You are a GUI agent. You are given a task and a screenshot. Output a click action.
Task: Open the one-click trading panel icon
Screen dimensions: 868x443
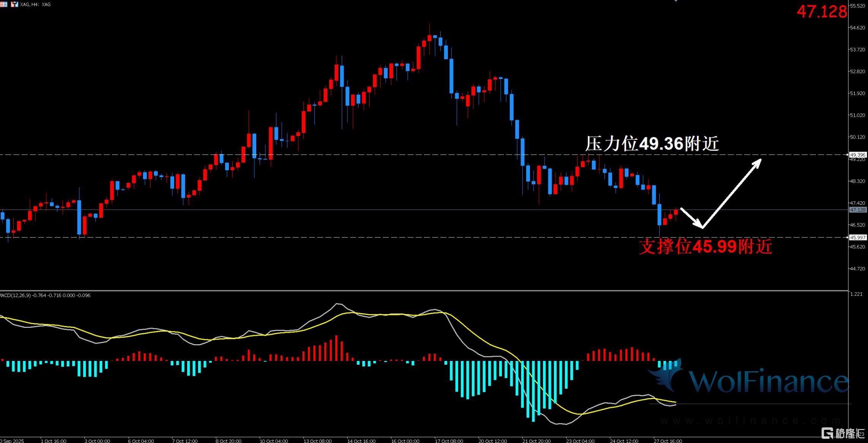pos(15,5)
